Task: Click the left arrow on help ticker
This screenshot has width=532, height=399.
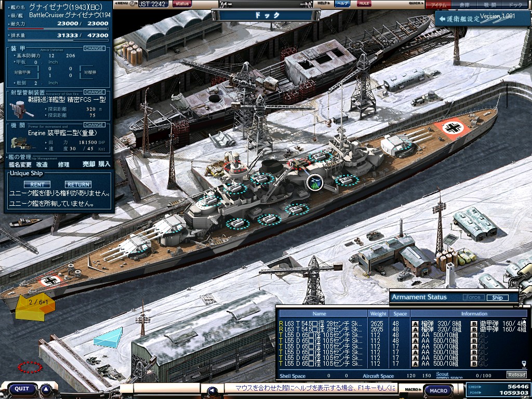Action: pyautogui.click(x=212, y=391)
